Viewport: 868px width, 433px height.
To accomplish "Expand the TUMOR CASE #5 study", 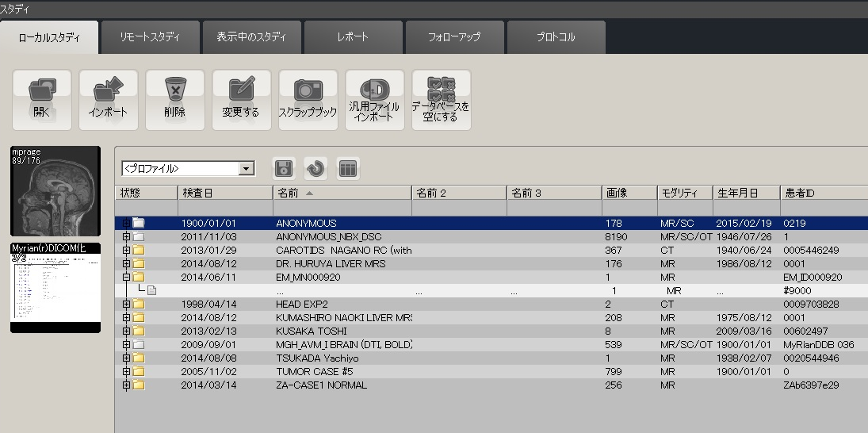I will pyautogui.click(x=125, y=371).
